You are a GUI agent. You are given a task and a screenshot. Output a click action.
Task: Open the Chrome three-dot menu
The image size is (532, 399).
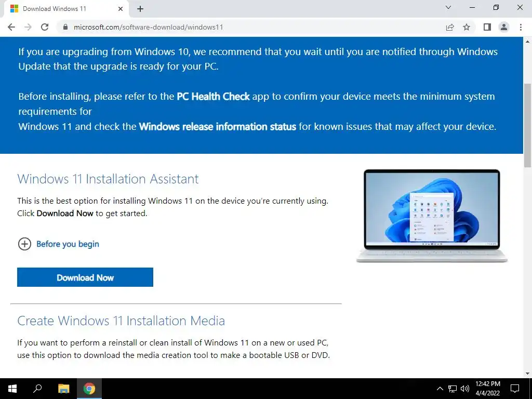(521, 27)
